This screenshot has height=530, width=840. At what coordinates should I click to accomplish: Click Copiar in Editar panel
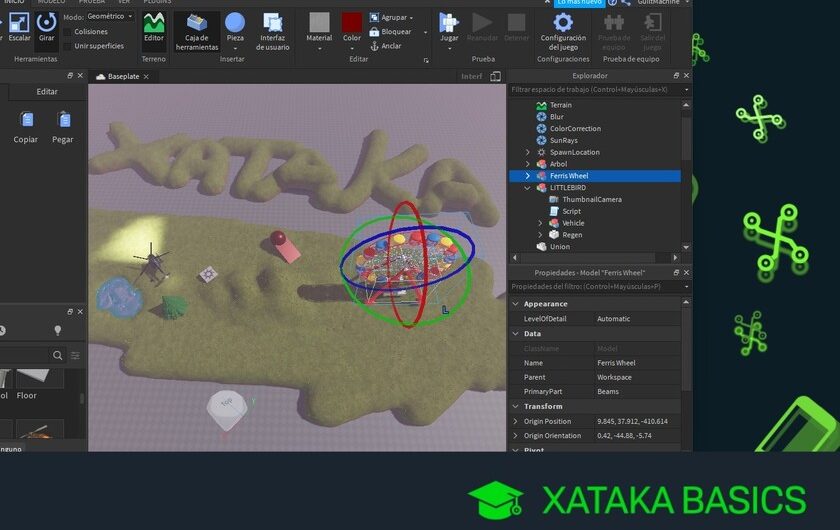[26, 127]
